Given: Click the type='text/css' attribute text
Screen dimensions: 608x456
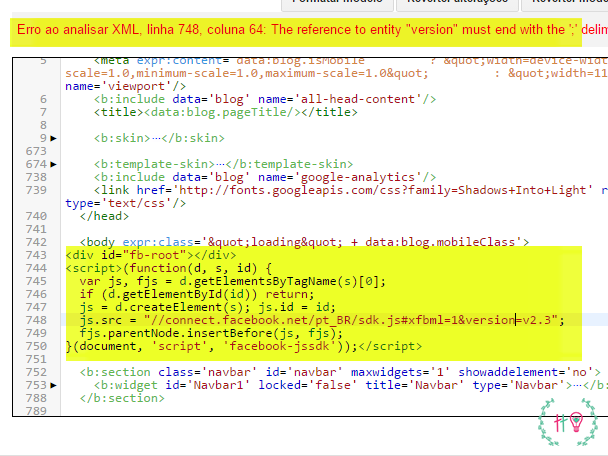Looking at the screenshot, I should (x=118, y=203).
